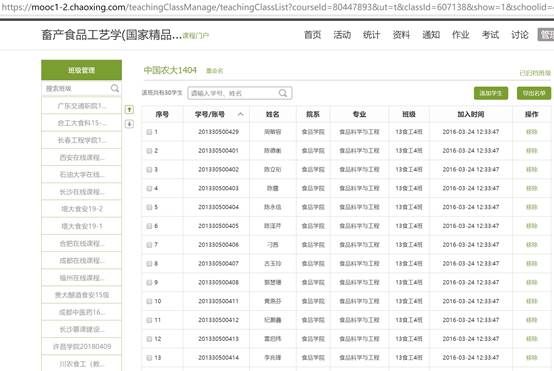Open class 成都中医药16... in sidebar
Image resolution: width=554 pixels, height=371 pixels.
(82, 312)
